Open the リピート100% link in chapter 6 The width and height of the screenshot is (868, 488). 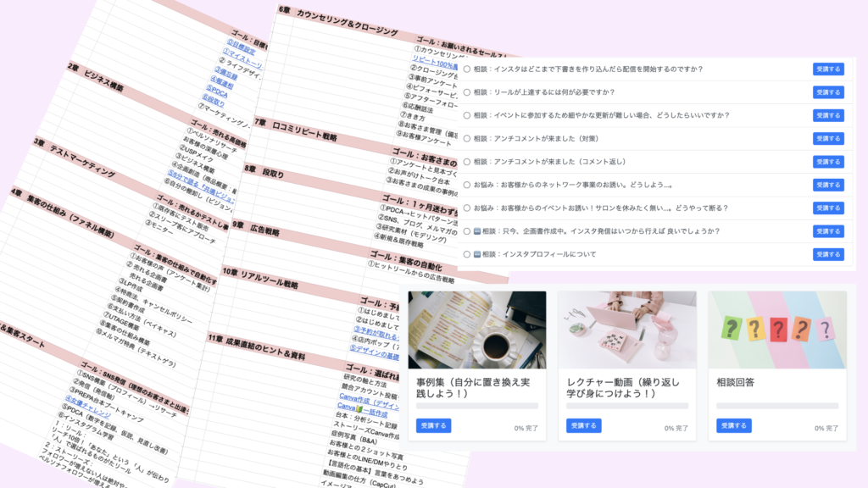point(435,63)
